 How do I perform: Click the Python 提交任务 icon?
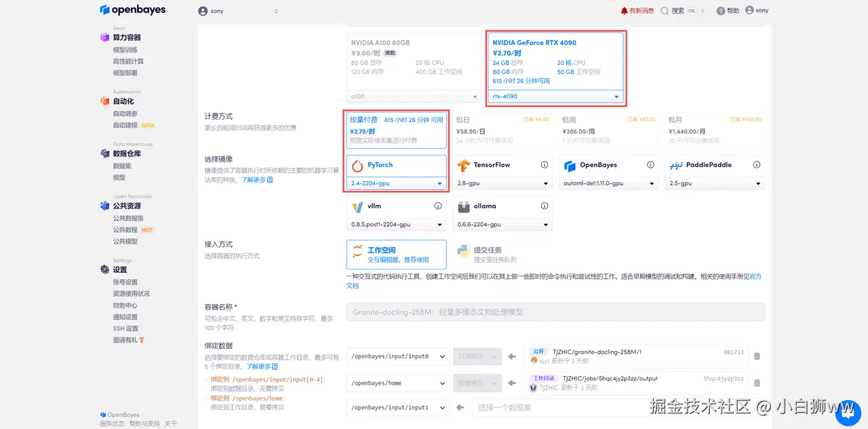464,253
